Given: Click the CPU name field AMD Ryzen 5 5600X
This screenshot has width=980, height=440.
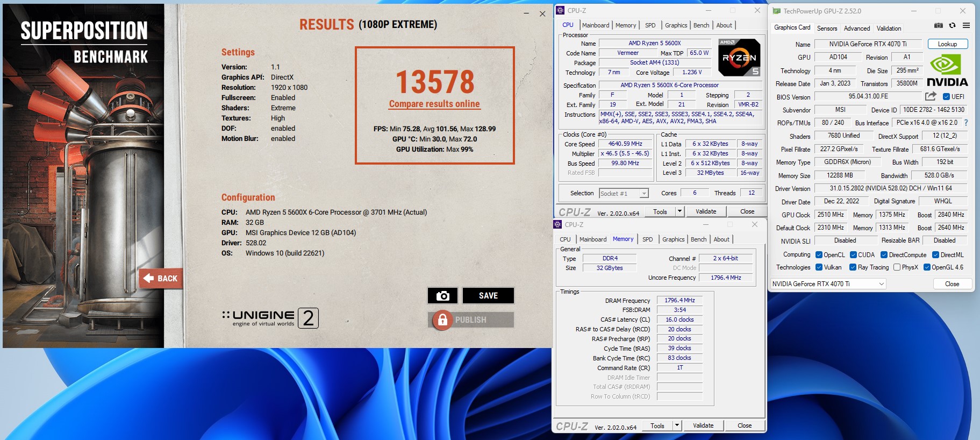Looking at the screenshot, I should [655, 43].
